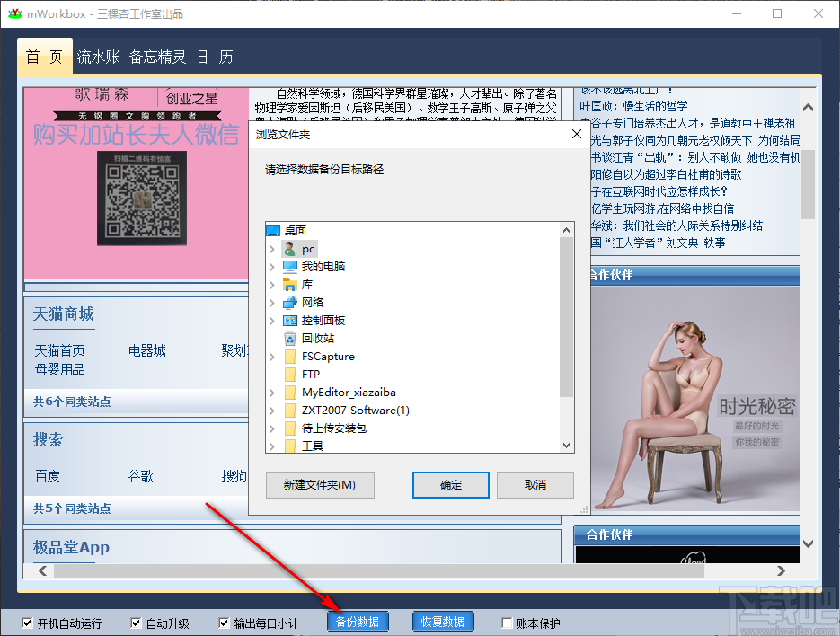
Task: Click 新建文件夹(M) button
Action: point(320,485)
